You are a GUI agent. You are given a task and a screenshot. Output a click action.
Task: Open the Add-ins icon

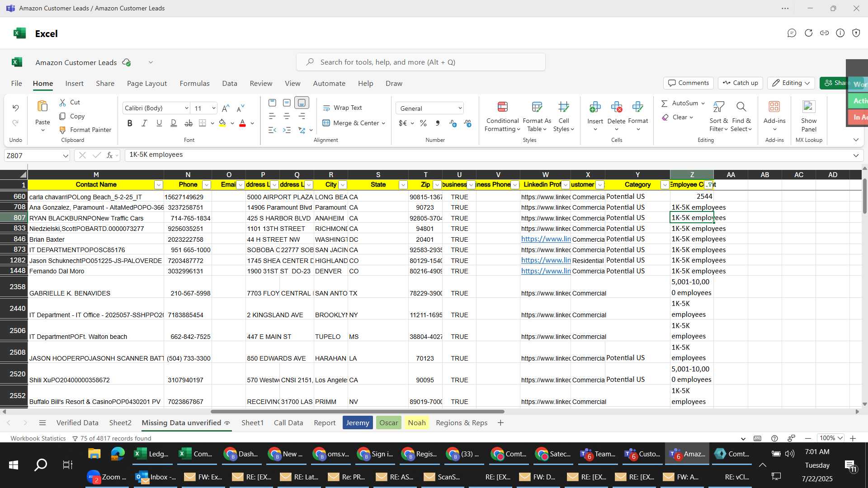[774, 107]
